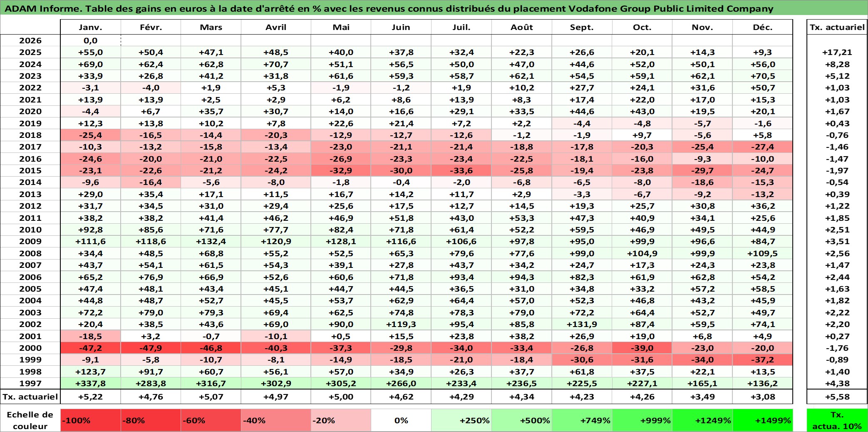Click the +337,8 cell in January 1997
The image size is (868, 432).
tap(90, 383)
